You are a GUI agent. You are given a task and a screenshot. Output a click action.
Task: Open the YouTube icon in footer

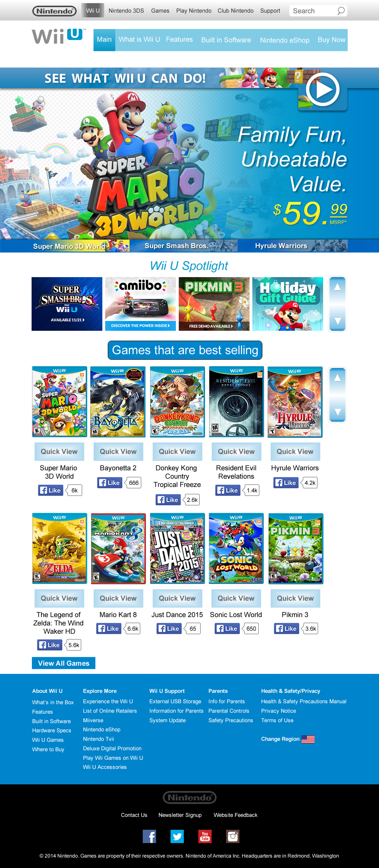[205, 836]
